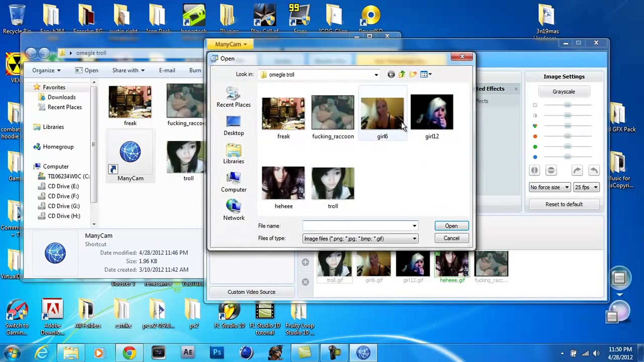Click E-mail in Explorer toolbar
The image size is (644, 362).
click(x=167, y=70)
